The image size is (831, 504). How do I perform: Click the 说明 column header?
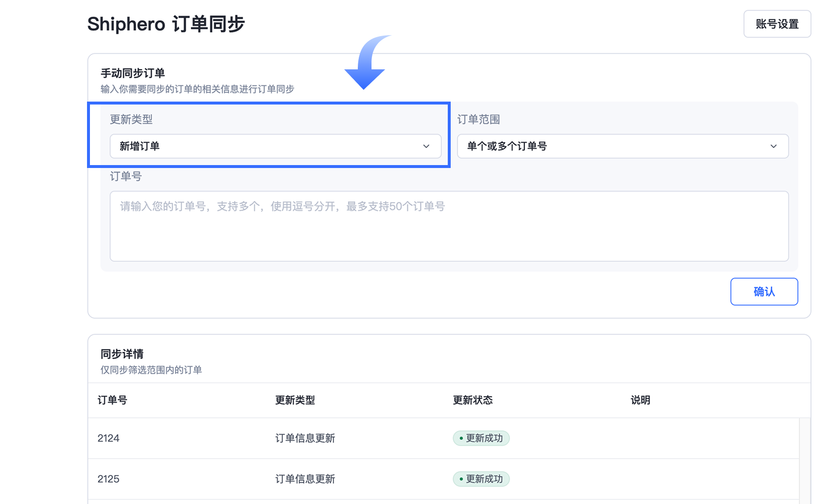(640, 400)
